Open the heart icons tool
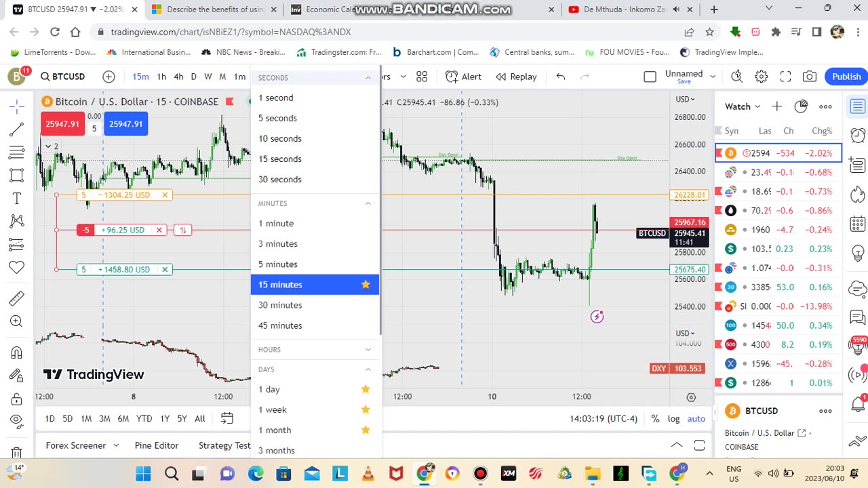Image resolution: width=868 pixels, height=488 pixels. [17, 267]
